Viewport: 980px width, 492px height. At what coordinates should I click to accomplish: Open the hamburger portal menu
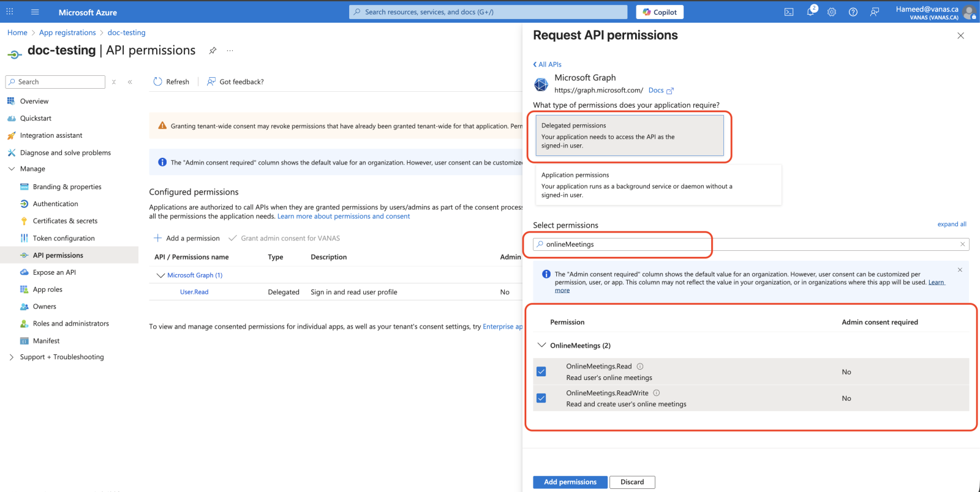tap(35, 12)
